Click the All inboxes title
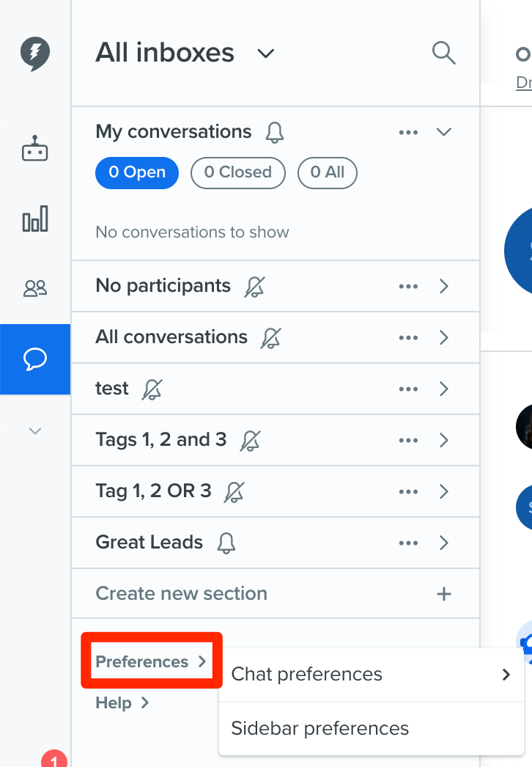Screen dimensions: 532x767 pos(165,53)
